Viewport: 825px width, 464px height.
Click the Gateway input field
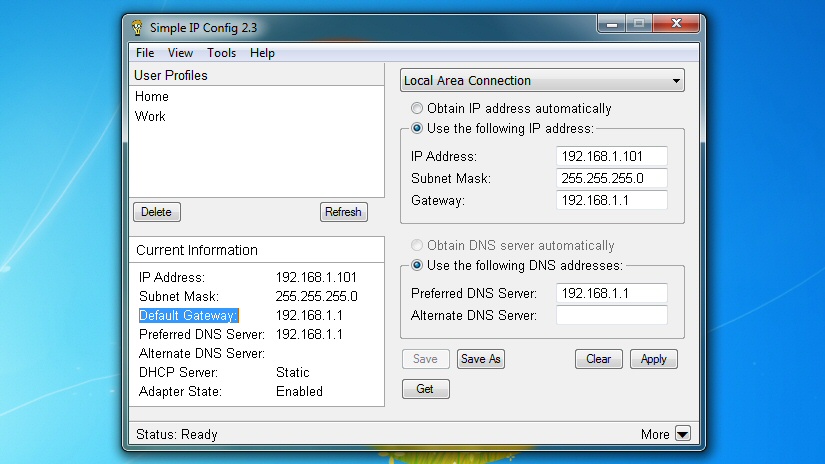611,200
